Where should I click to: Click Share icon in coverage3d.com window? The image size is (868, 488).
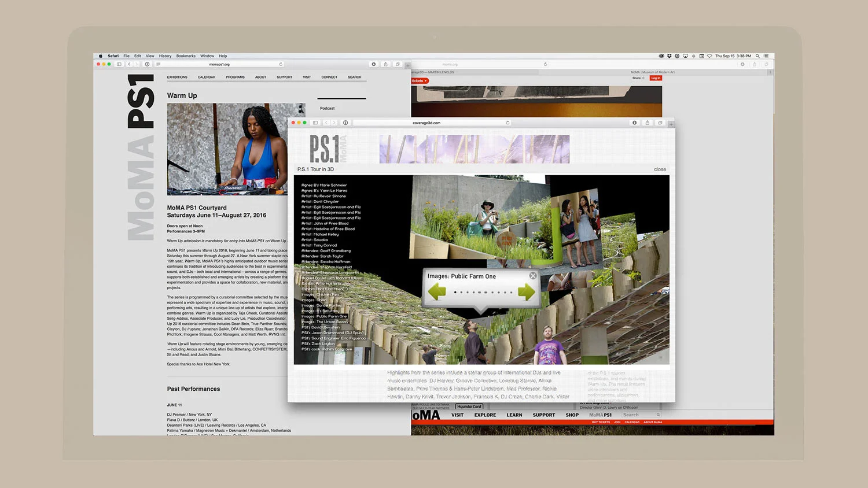pos(648,123)
